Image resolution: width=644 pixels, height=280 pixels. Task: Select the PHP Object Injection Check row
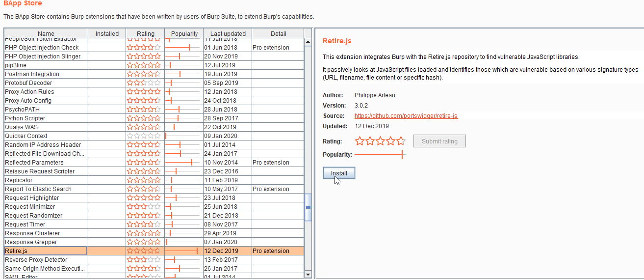[x=154, y=48]
